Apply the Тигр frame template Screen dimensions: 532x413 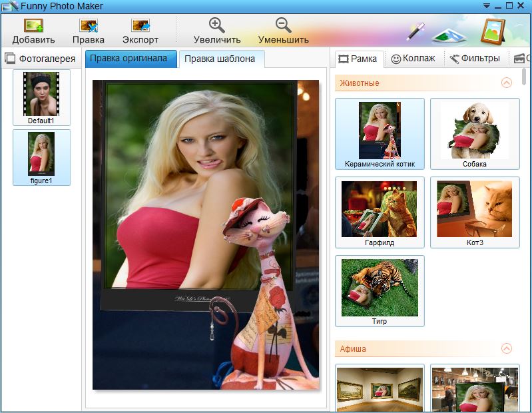coord(380,291)
